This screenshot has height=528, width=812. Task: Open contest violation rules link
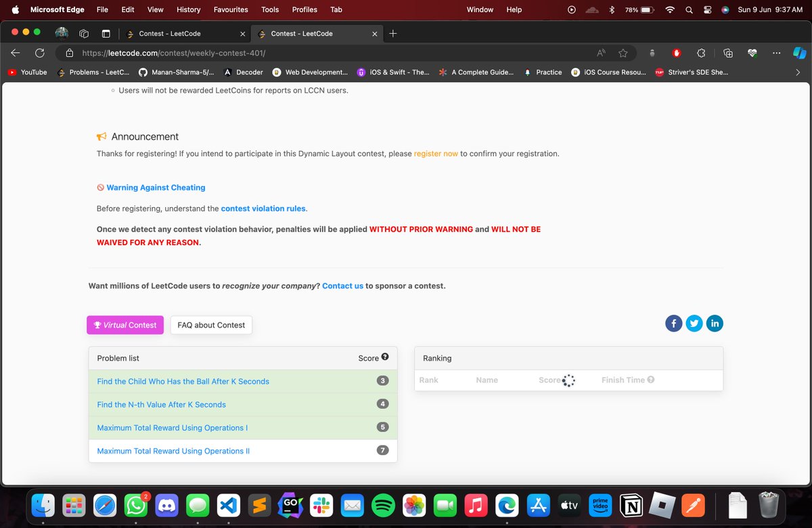click(x=263, y=208)
